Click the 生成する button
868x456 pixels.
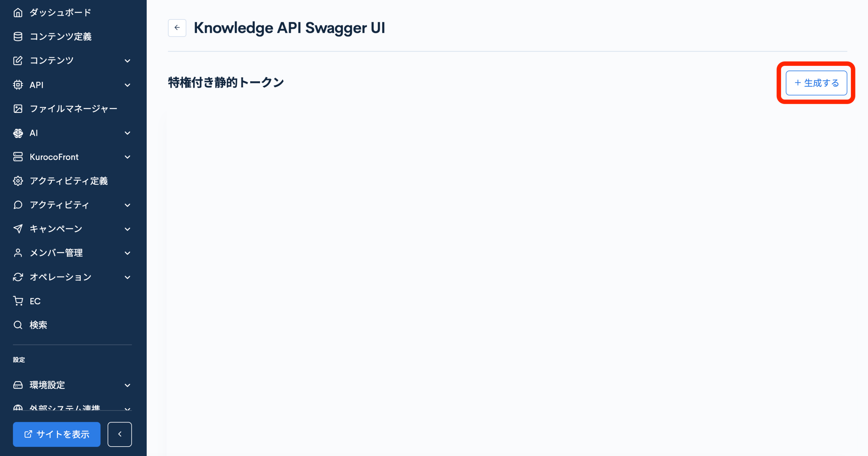click(816, 83)
